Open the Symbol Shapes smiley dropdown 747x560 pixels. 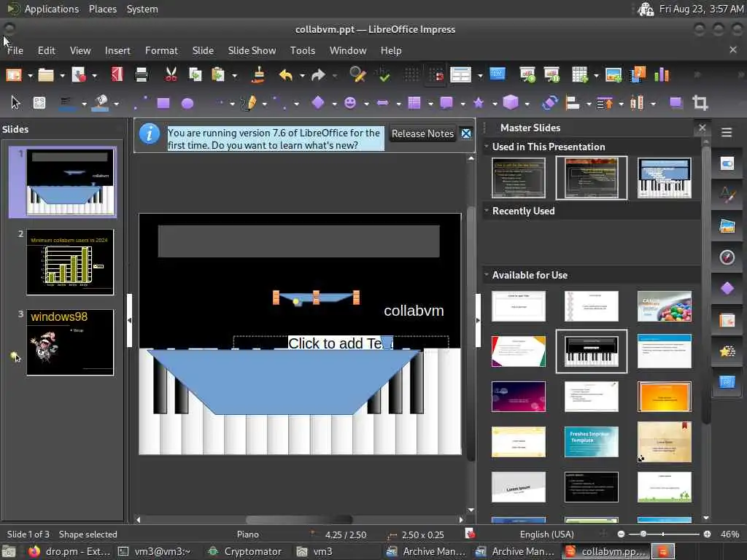[x=366, y=104]
